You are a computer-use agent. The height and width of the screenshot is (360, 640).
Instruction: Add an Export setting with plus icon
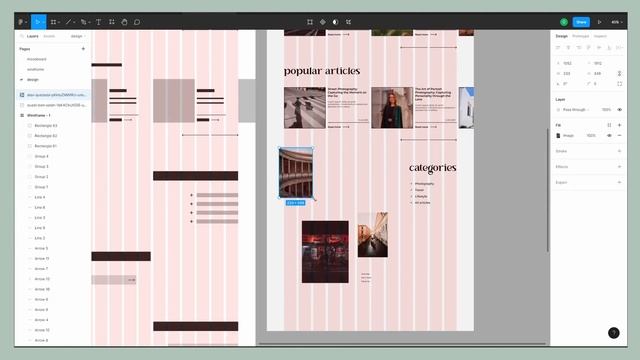[x=619, y=182]
